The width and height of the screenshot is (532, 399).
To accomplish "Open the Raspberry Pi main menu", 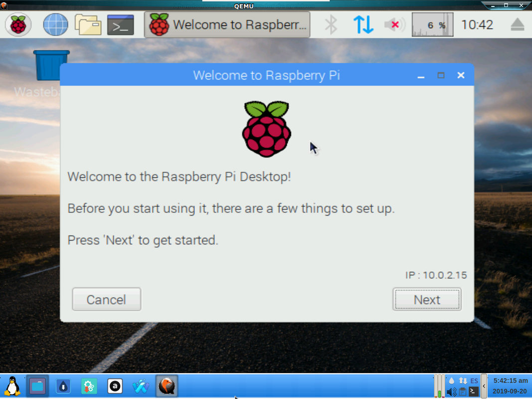I will pos(18,24).
